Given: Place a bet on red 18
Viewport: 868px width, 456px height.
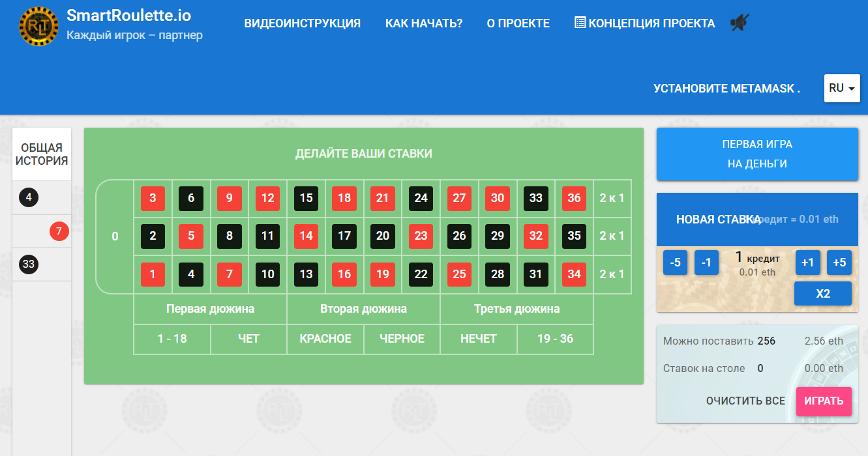Looking at the screenshot, I should (344, 198).
